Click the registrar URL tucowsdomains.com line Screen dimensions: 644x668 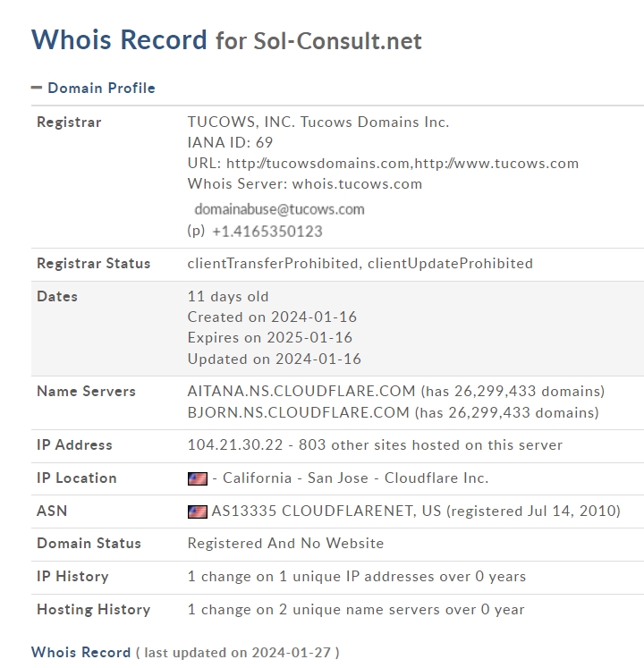click(x=383, y=163)
